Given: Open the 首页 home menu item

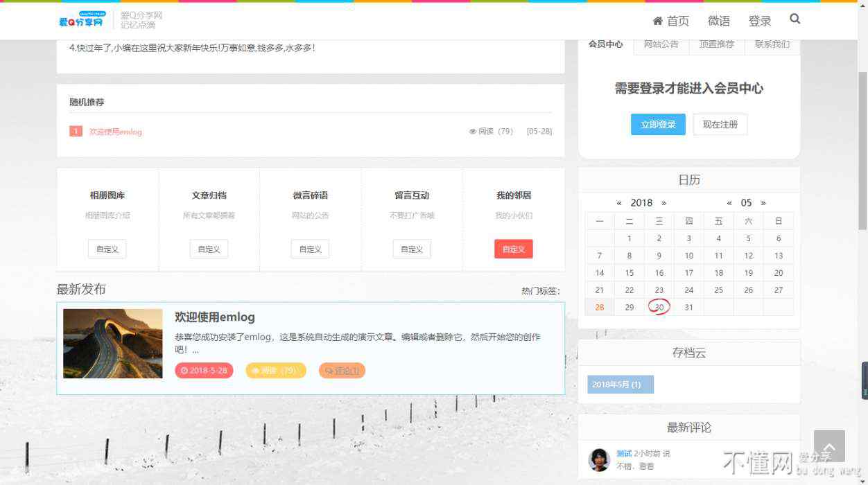Looking at the screenshot, I should point(671,21).
